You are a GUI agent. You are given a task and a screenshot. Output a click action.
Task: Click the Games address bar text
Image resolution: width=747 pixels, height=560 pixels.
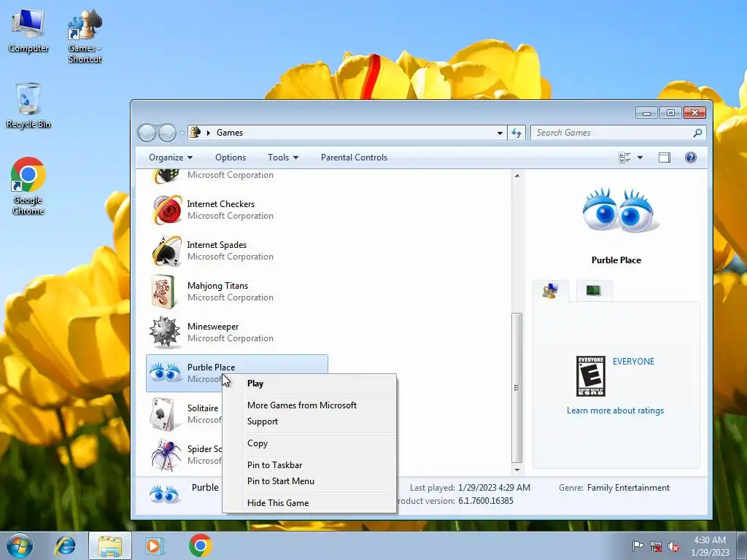[230, 133]
